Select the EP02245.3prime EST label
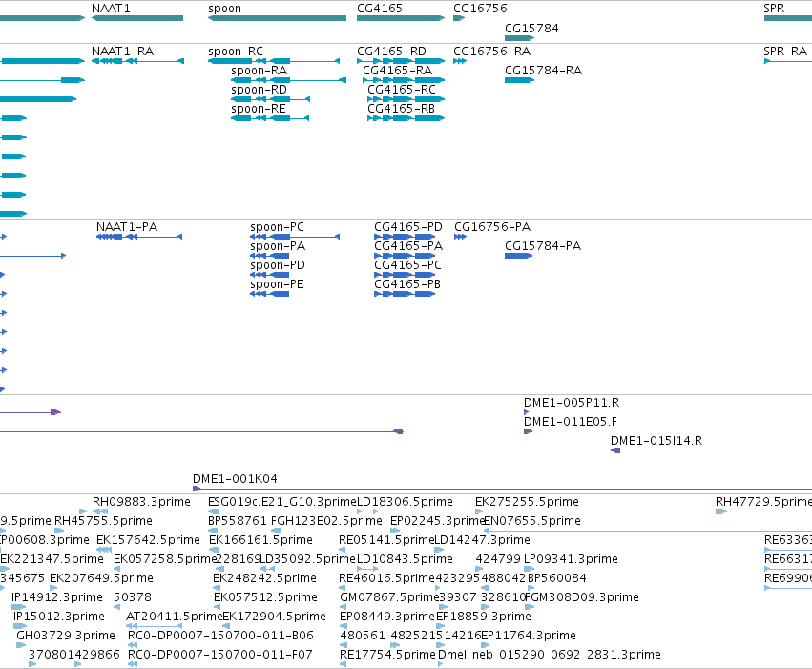The height and width of the screenshot is (669, 812). coord(437,521)
